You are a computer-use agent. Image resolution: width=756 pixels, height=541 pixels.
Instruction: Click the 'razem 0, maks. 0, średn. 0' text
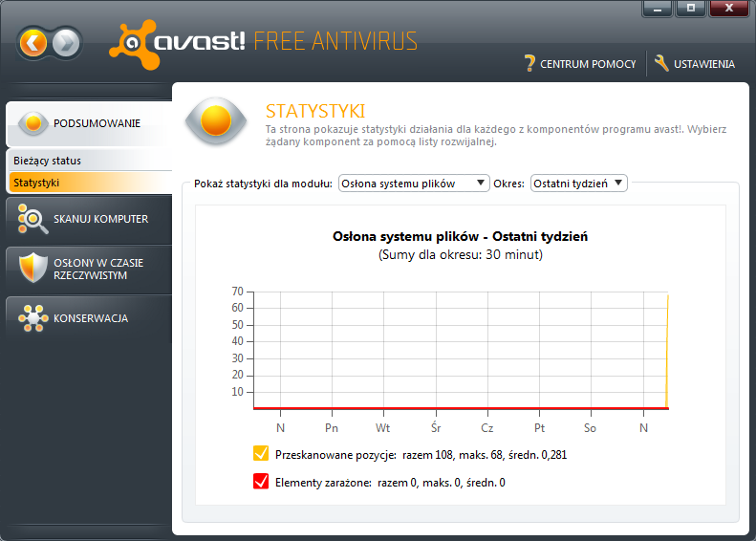[442, 483]
